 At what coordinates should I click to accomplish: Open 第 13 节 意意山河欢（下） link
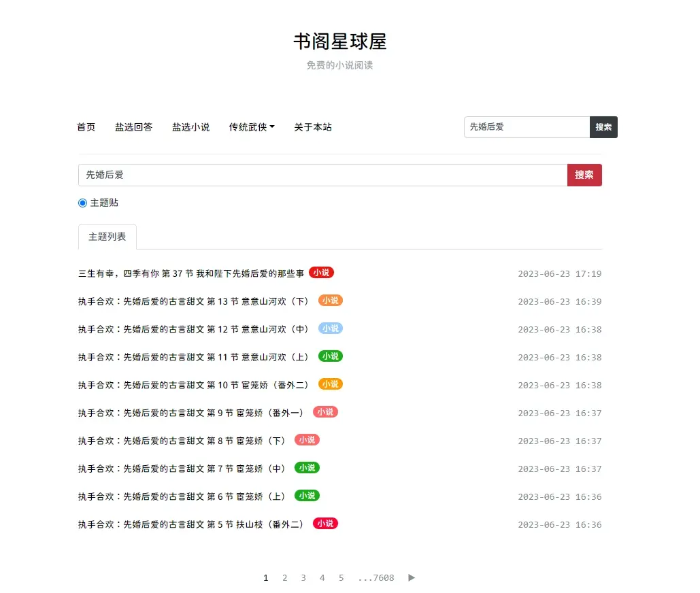[x=193, y=302]
